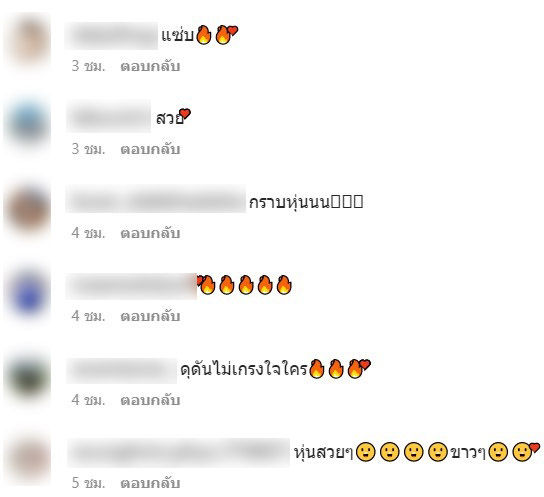Viewport: 544px width, 497px height.
Task: Click the blurred username before กราบหุ่นนน
Action: (x=155, y=199)
